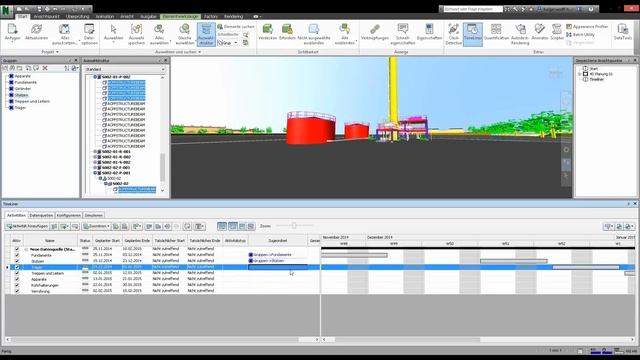
Task: Switch to Simulieren tab in TimeLiner
Action: coord(93,215)
